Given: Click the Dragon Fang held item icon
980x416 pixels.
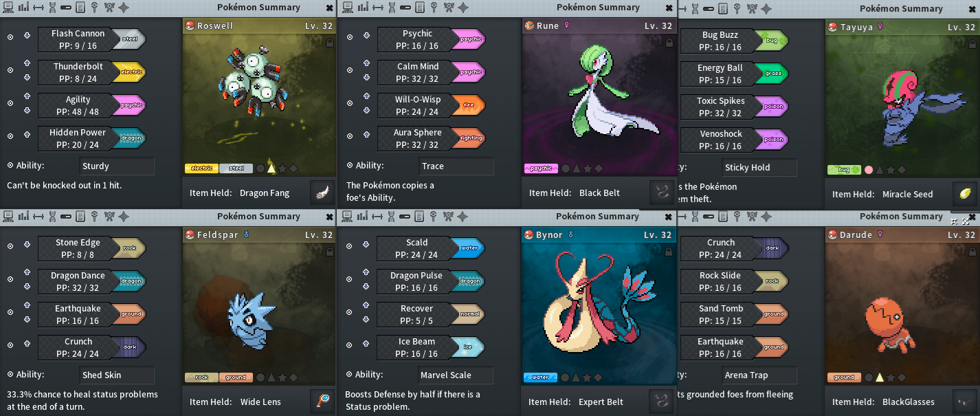Looking at the screenshot, I should coord(322,193).
